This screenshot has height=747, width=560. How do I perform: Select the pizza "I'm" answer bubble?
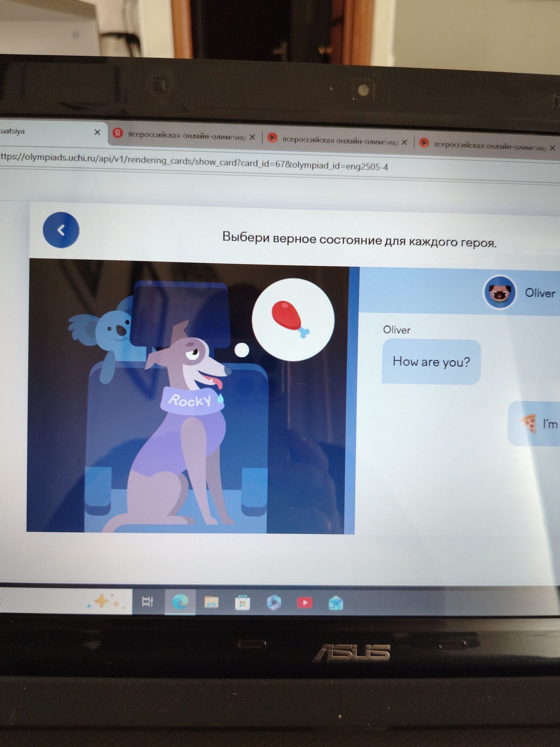tap(534, 423)
